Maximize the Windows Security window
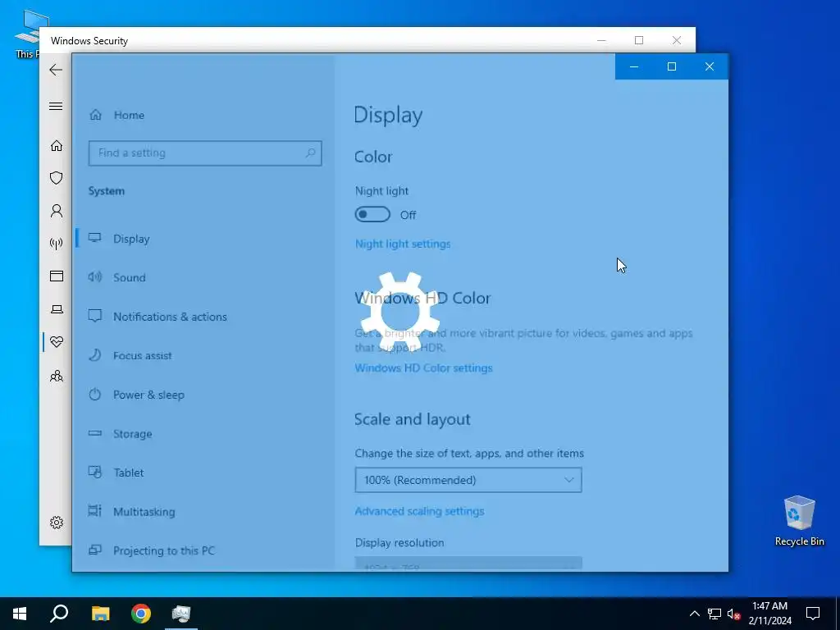 pyautogui.click(x=639, y=40)
